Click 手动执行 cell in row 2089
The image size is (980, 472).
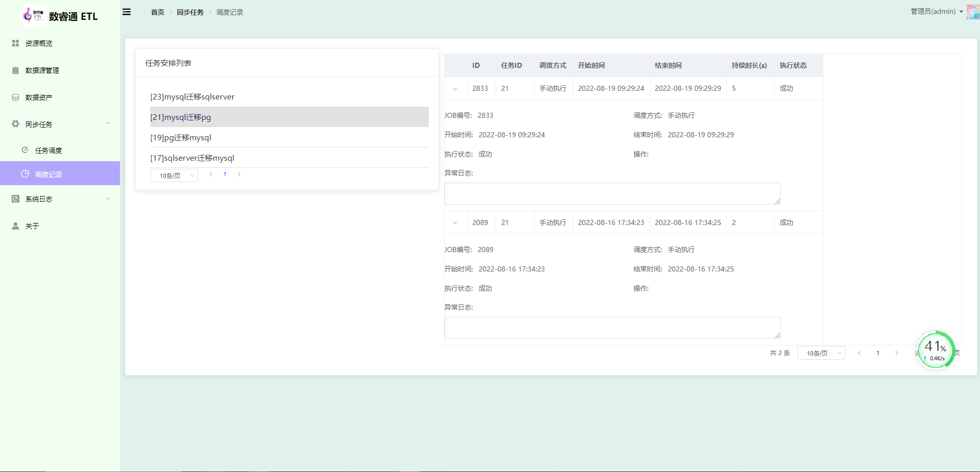553,222
